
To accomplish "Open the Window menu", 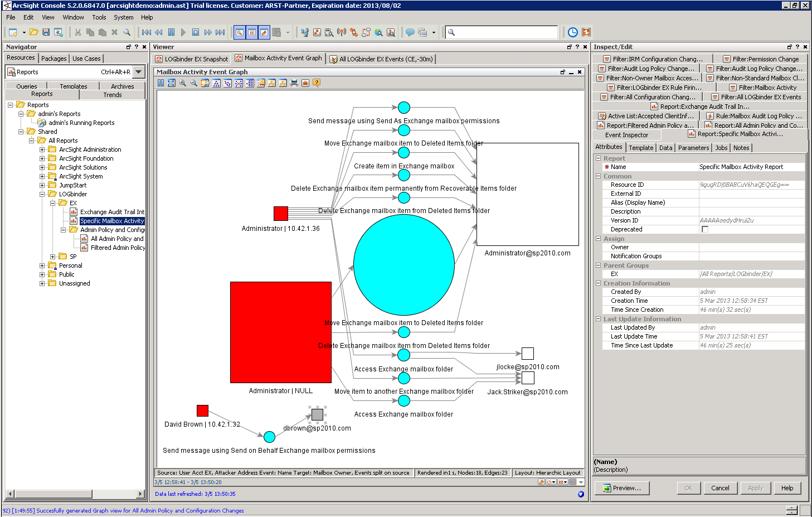I will click(x=73, y=17).
